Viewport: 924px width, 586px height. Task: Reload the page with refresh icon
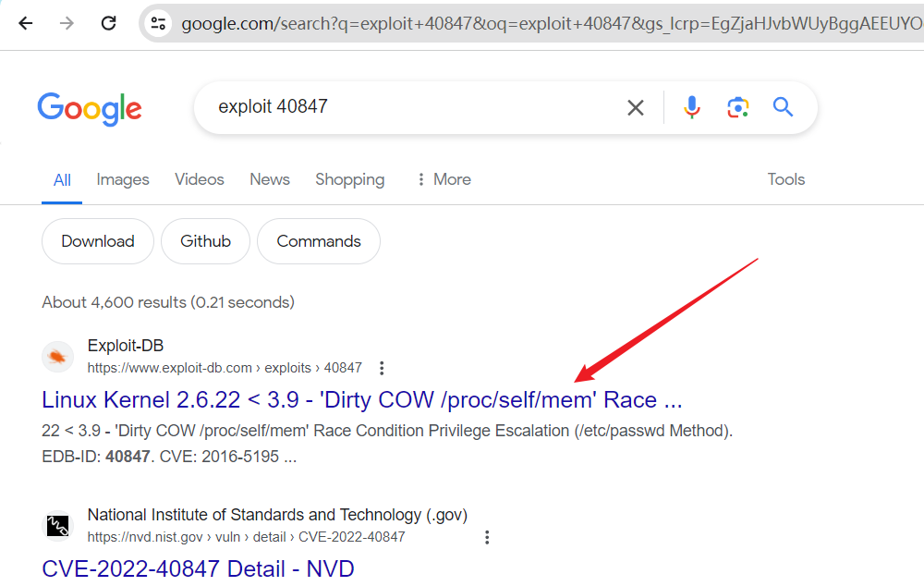[x=108, y=23]
